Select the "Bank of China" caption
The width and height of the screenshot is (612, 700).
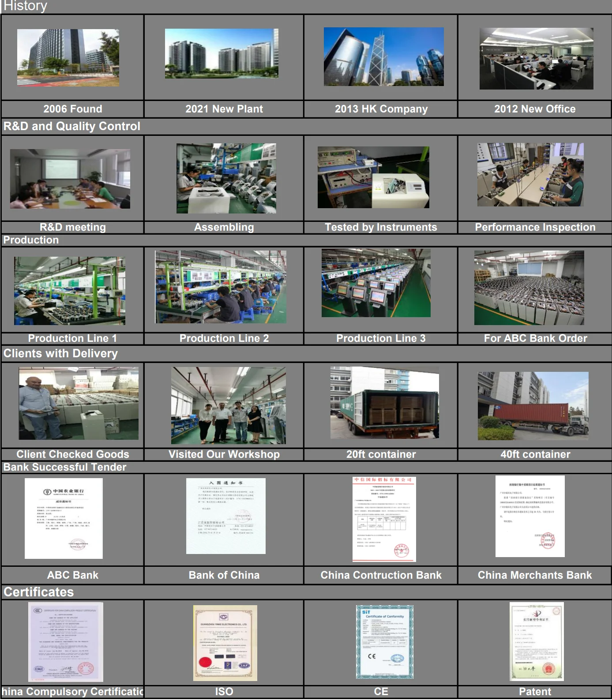click(x=224, y=575)
